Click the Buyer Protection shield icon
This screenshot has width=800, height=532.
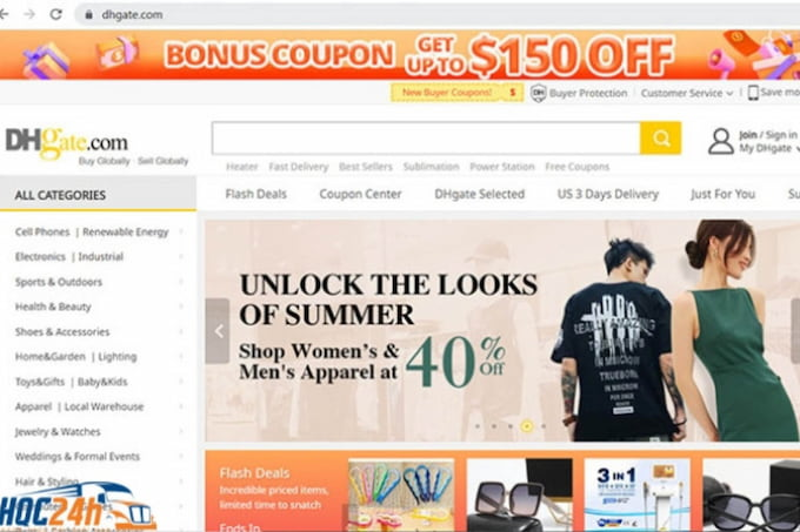538,93
